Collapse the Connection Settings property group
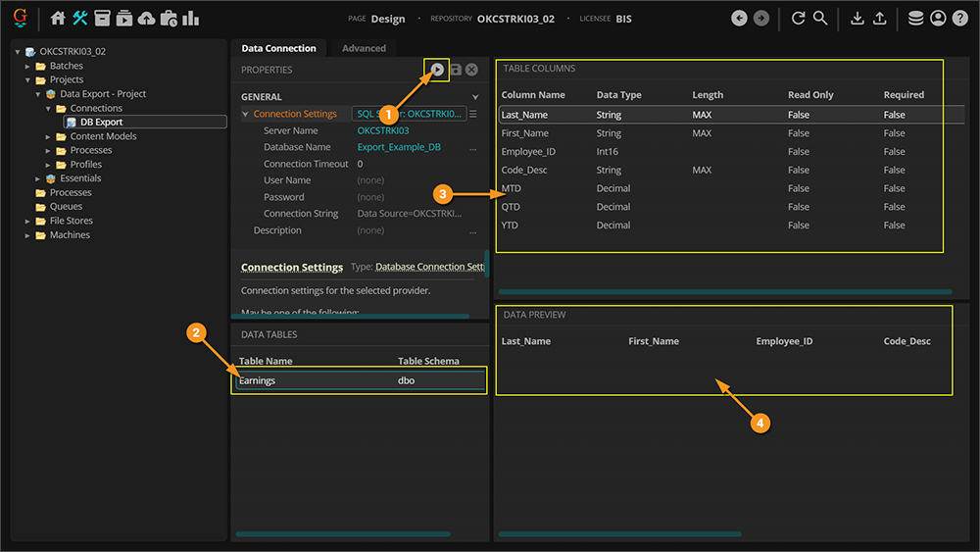The image size is (980, 552). (x=245, y=115)
